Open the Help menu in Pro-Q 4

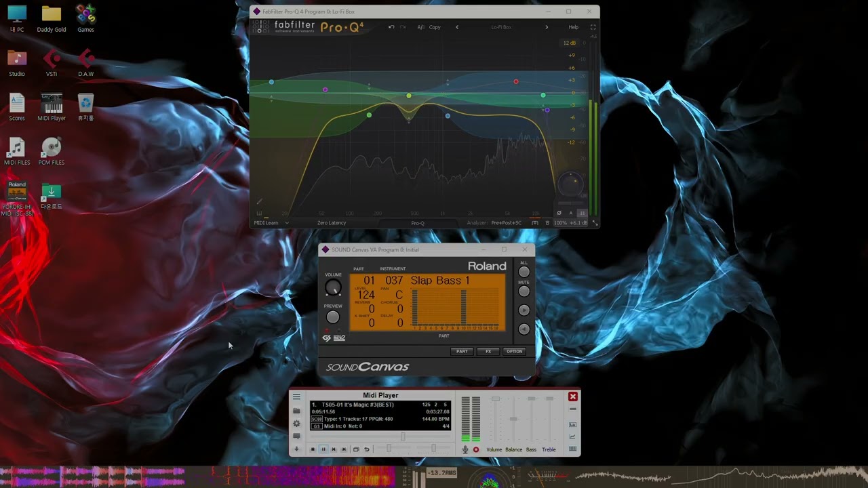pos(574,27)
